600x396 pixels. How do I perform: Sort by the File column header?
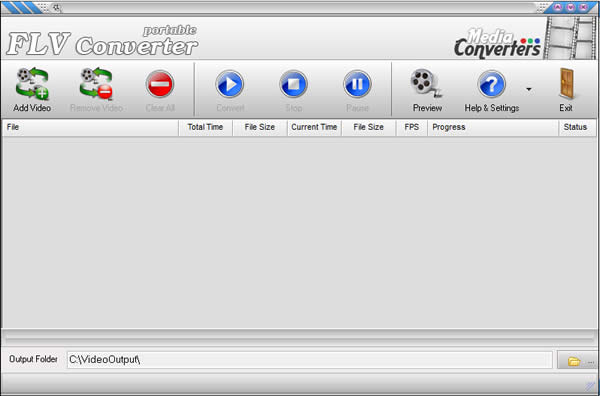click(x=90, y=127)
